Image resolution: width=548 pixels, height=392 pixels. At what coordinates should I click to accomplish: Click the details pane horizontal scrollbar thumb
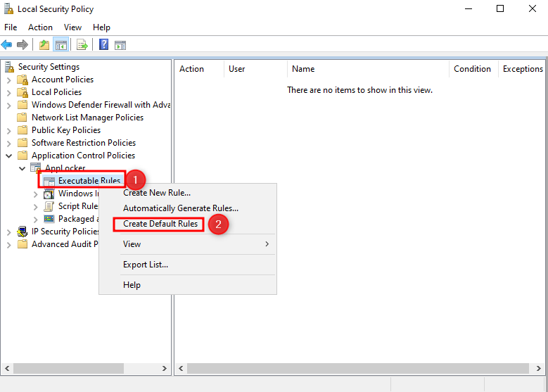click(x=358, y=368)
